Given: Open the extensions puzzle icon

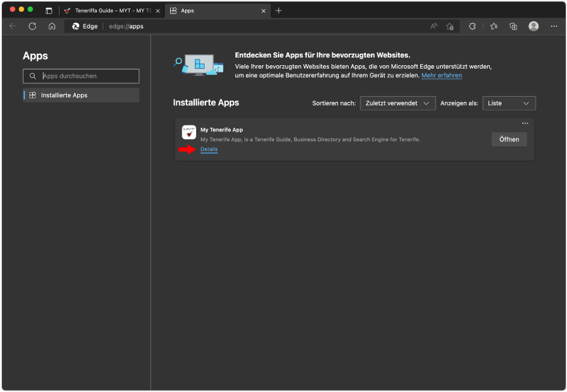Looking at the screenshot, I should pos(472,26).
